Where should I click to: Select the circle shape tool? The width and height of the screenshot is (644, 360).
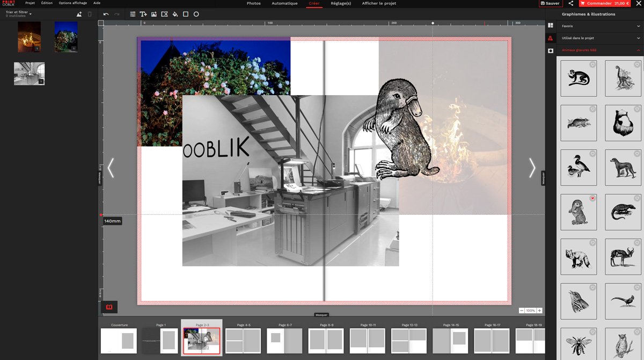[x=196, y=14]
